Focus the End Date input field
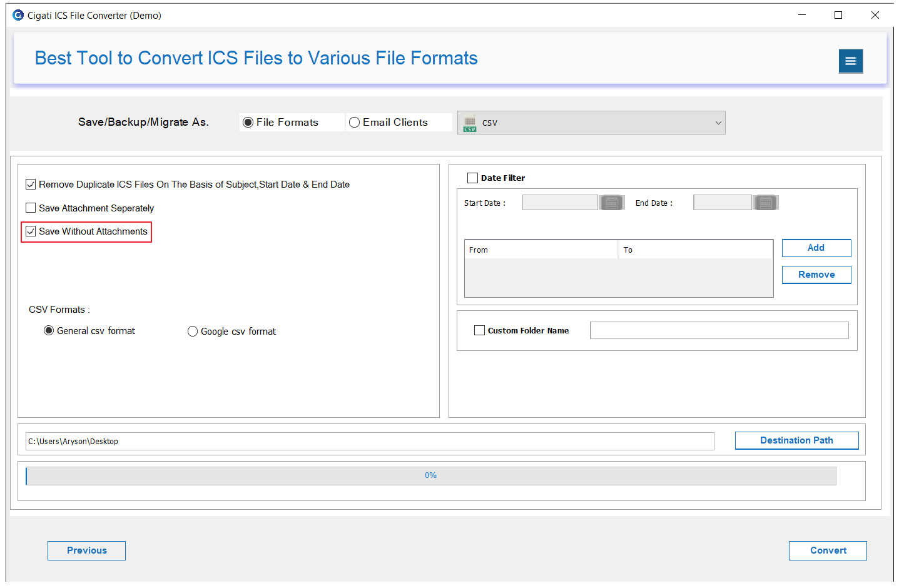Screen dimensions: 899x588 (x=723, y=203)
